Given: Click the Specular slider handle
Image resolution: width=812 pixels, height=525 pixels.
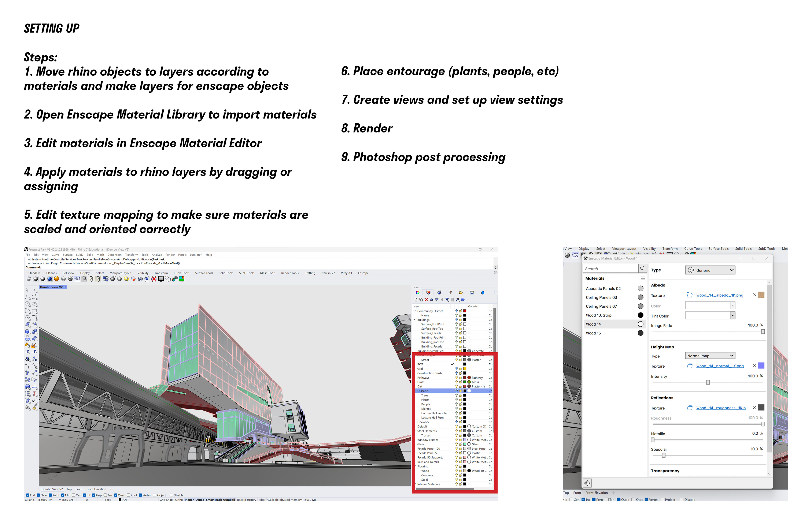Looking at the screenshot, I should [x=664, y=455].
